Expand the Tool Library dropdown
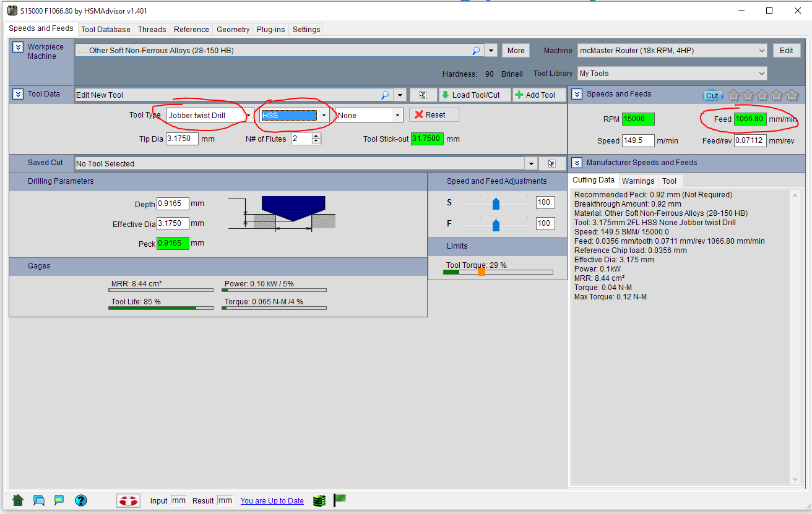This screenshot has width=812, height=514. point(761,74)
